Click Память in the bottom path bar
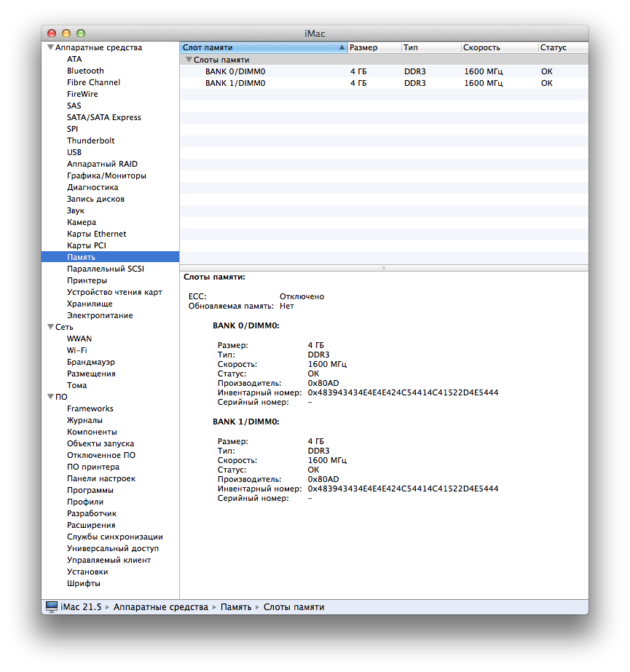The width and height of the screenshot is (630, 672). 236,607
